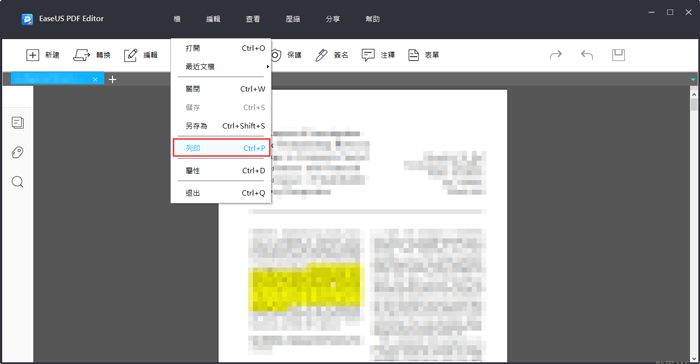Open the 保護 protect tool
This screenshot has width=700, height=364.
(x=286, y=55)
